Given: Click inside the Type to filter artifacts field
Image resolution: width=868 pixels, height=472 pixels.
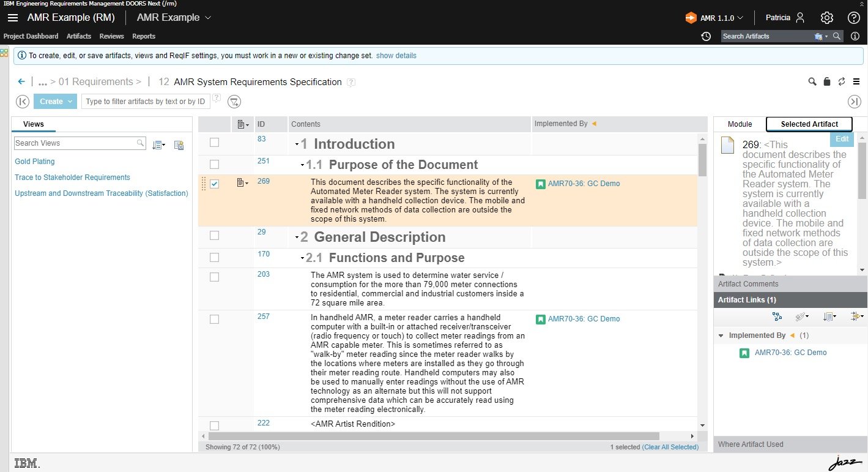Looking at the screenshot, I should coord(145,101).
